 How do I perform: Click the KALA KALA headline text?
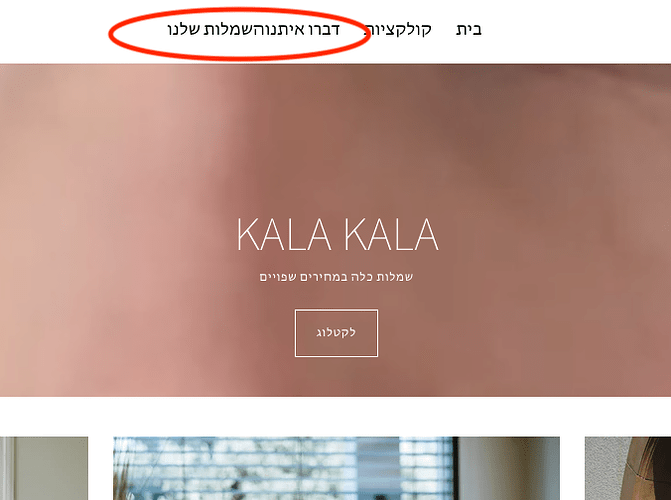[x=338, y=235]
